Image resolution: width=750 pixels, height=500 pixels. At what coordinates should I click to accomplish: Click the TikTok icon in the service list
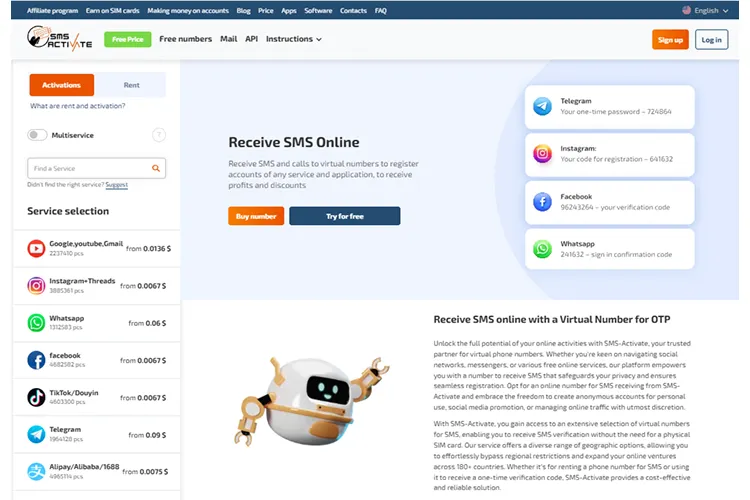[x=36, y=397]
